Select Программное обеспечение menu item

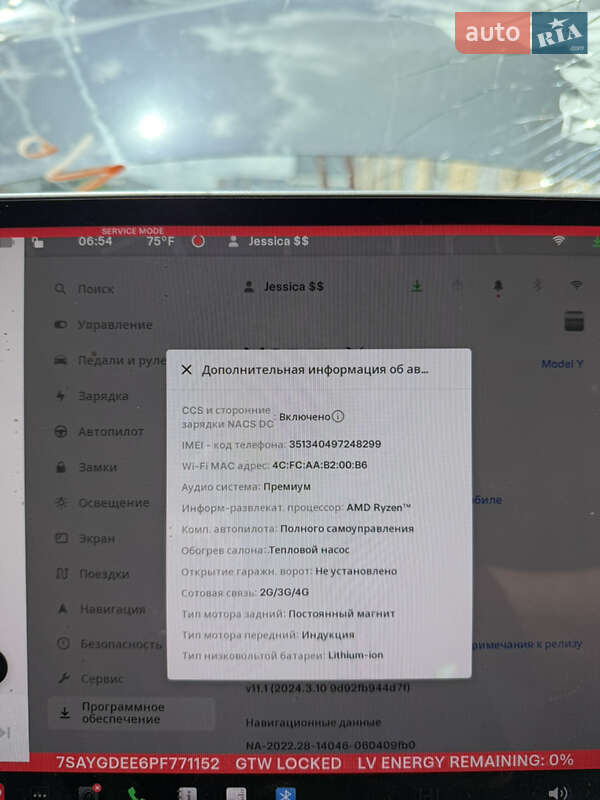131,713
